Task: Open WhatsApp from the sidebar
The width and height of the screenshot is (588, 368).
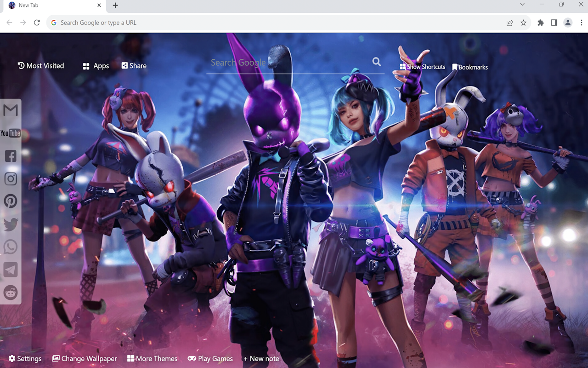Action: 11,247
